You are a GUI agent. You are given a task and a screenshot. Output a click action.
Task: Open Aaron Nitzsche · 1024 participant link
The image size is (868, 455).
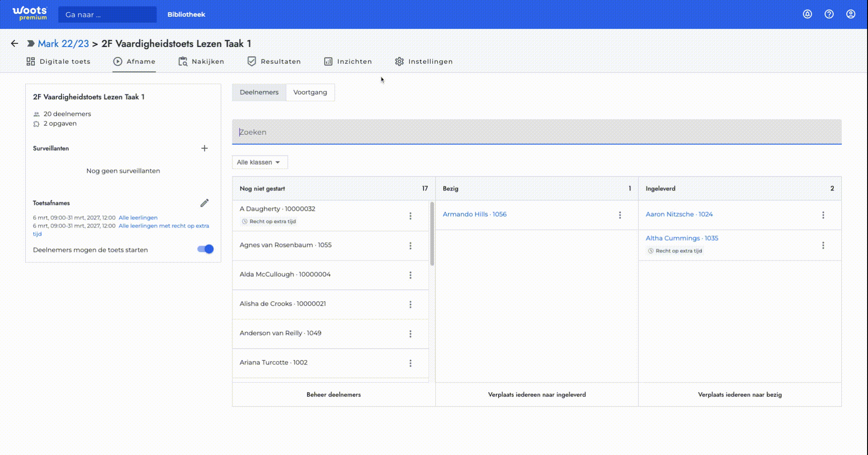pos(679,214)
